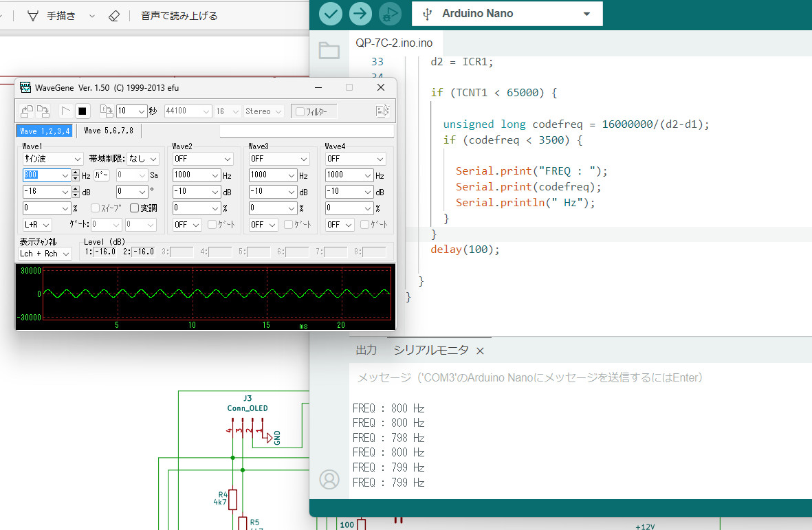Select the eraser tool icon
Viewport: 812px width, 530px height.
pyautogui.click(x=114, y=16)
